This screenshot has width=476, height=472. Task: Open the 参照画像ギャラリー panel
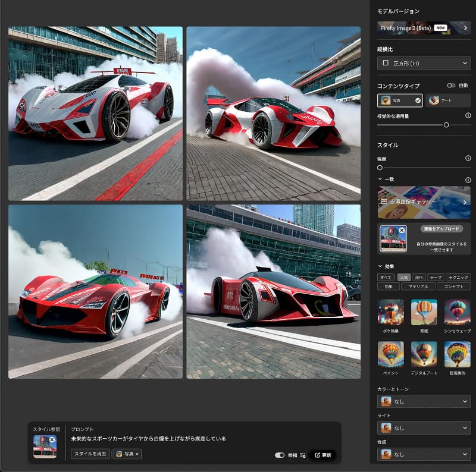(424, 202)
